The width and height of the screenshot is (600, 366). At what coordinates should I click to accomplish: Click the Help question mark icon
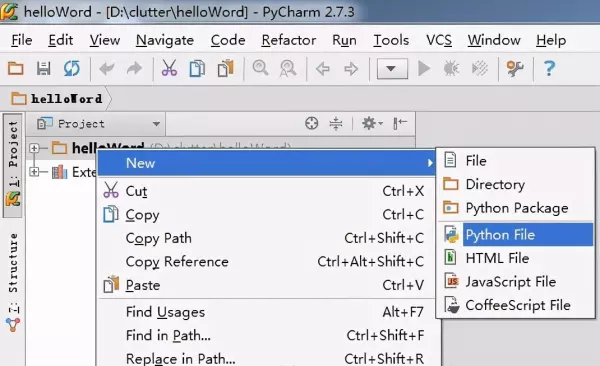(x=549, y=69)
